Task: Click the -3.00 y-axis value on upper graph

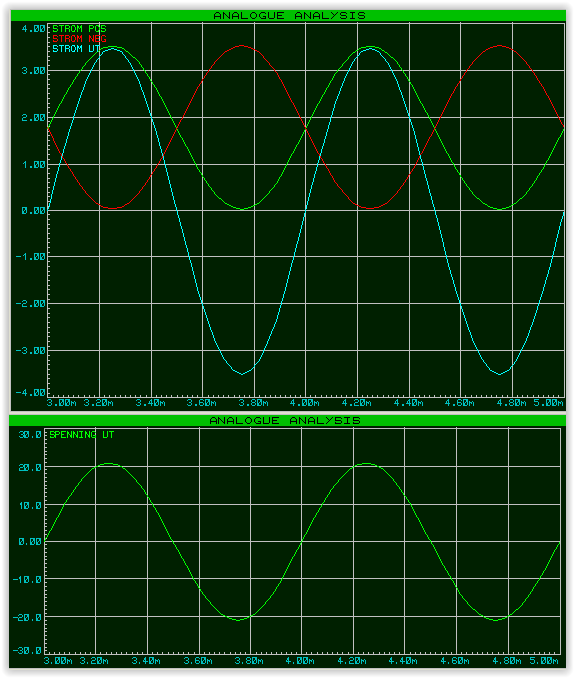Action: pyautogui.click(x=30, y=351)
